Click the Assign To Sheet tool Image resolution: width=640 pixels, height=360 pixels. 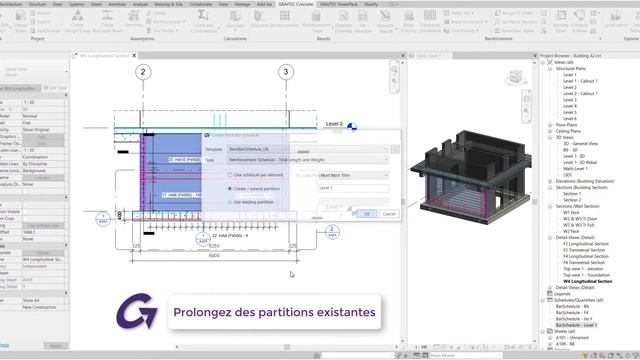(514, 13)
